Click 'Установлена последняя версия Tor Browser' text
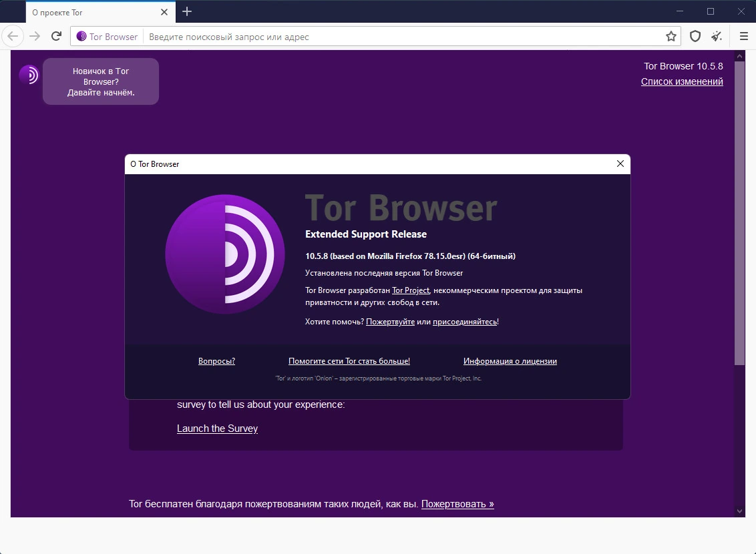Image resolution: width=756 pixels, height=554 pixels. tap(384, 273)
